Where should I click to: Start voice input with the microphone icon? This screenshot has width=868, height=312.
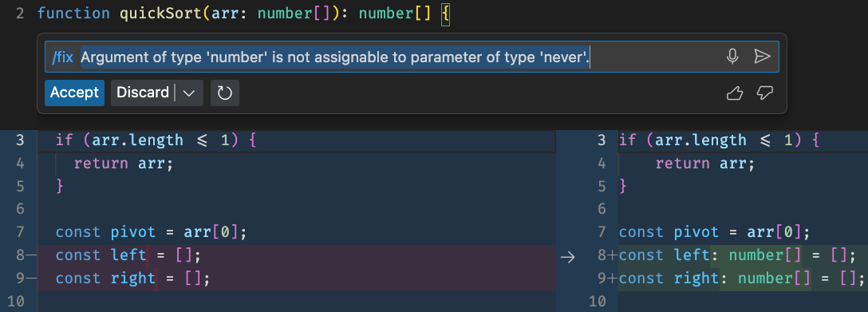pos(732,57)
